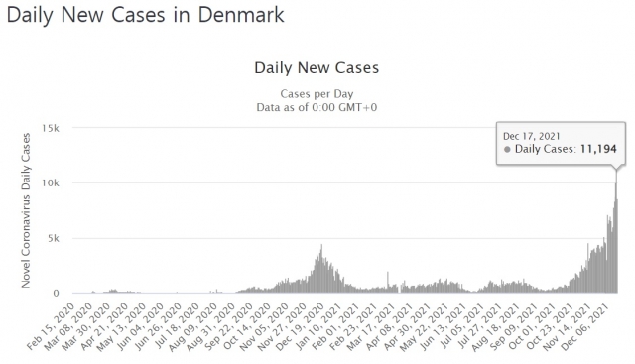Image resolution: width=635 pixels, height=364 pixels.
Task: Select the 10k y-axis label
Action: coord(51,183)
